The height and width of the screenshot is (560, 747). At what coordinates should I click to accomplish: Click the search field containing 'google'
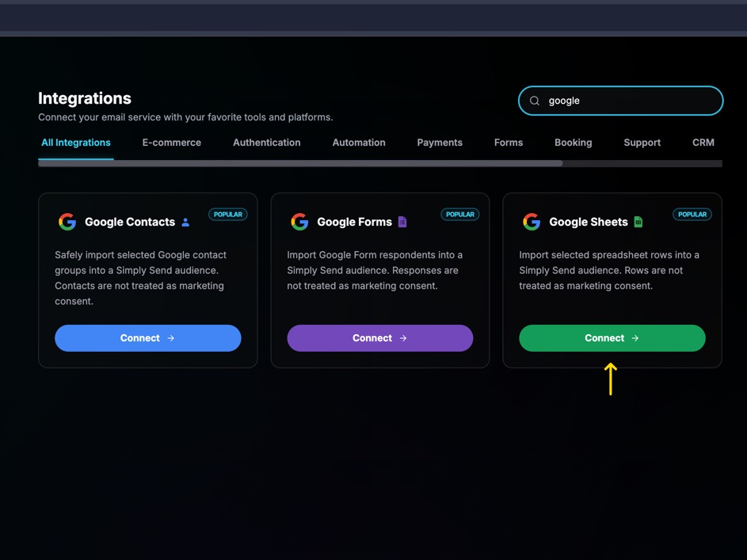point(621,101)
